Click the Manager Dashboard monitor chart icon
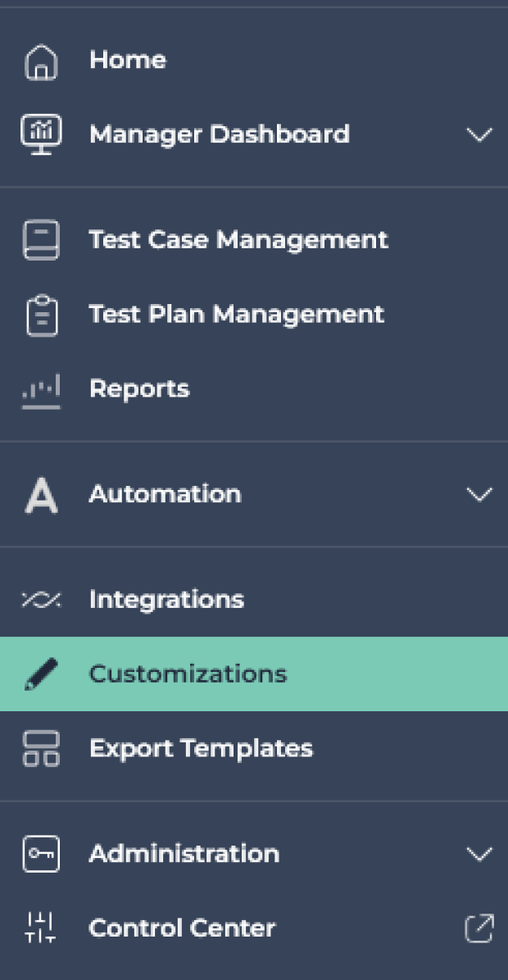508x980 pixels. pyautogui.click(x=41, y=133)
